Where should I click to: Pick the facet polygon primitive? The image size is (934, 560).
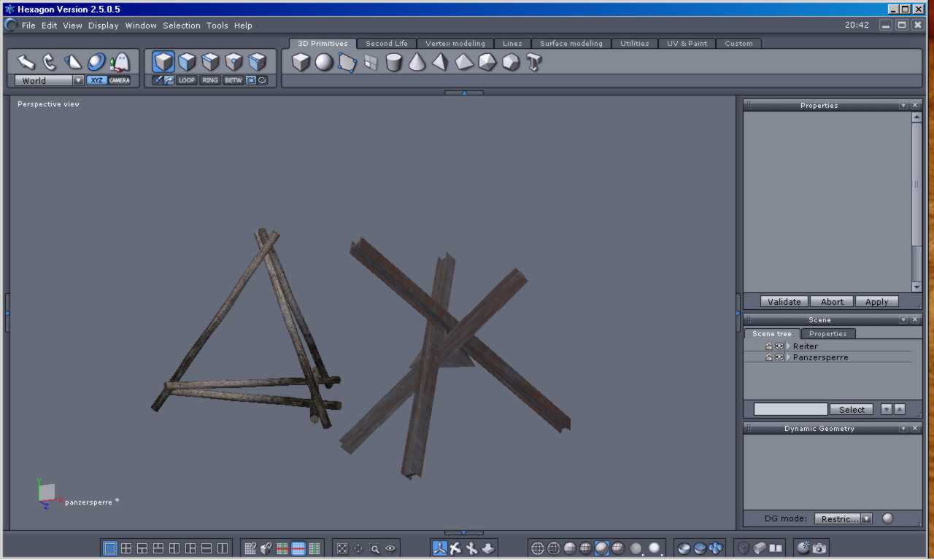coord(347,63)
